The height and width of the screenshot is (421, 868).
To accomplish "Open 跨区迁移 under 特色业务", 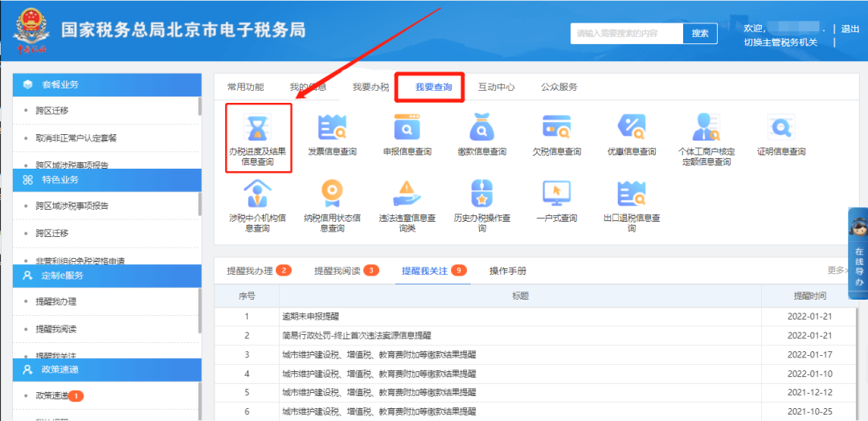I will point(52,233).
